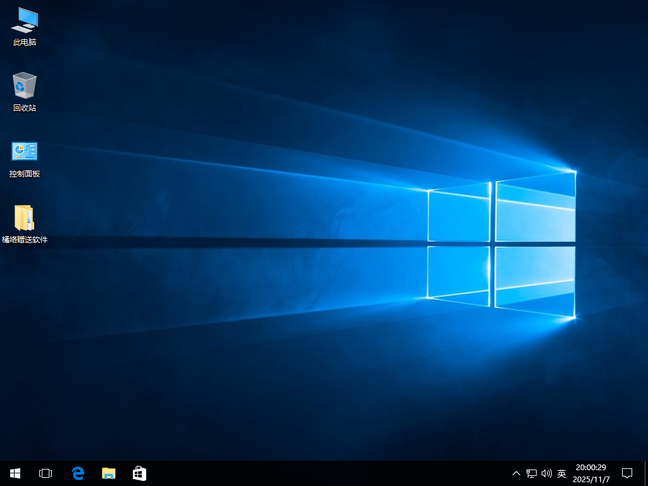Open File Explorer from the taskbar
This screenshot has width=648, height=486.
click(109, 473)
